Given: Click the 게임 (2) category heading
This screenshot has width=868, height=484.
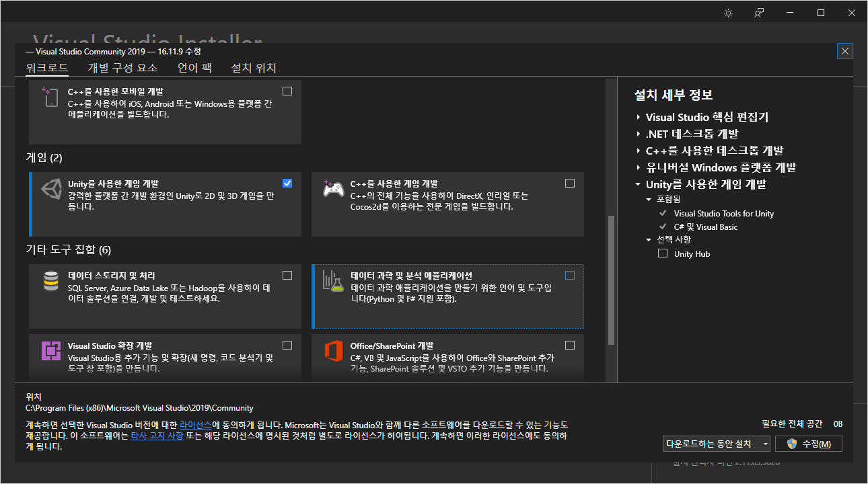Looking at the screenshot, I should coord(44,158).
